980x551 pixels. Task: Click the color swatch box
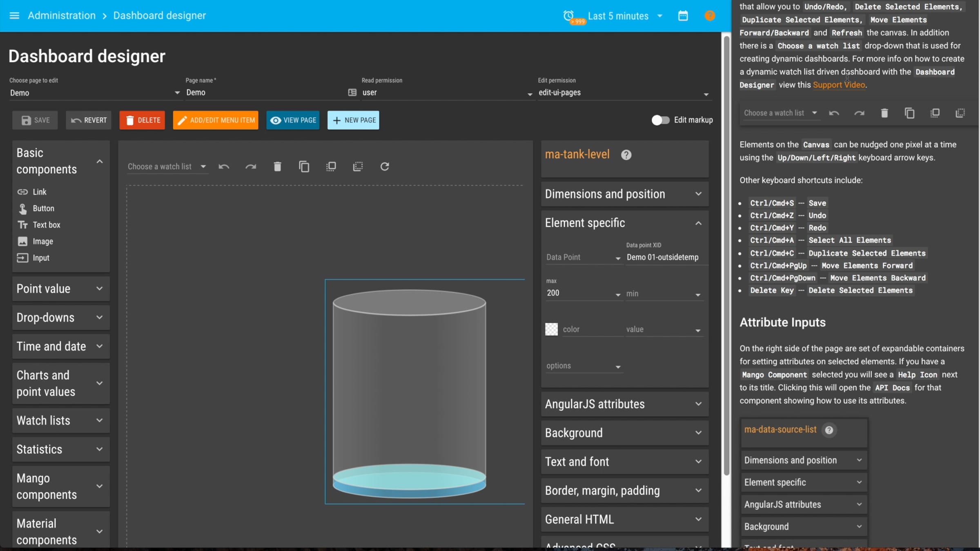[x=551, y=329]
